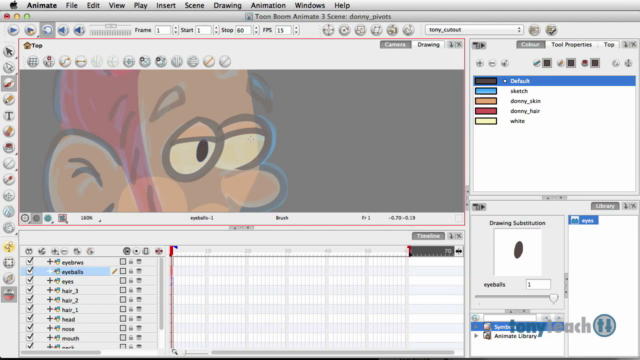
Task: Select the sketch colour swatch
Action: pos(486,91)
